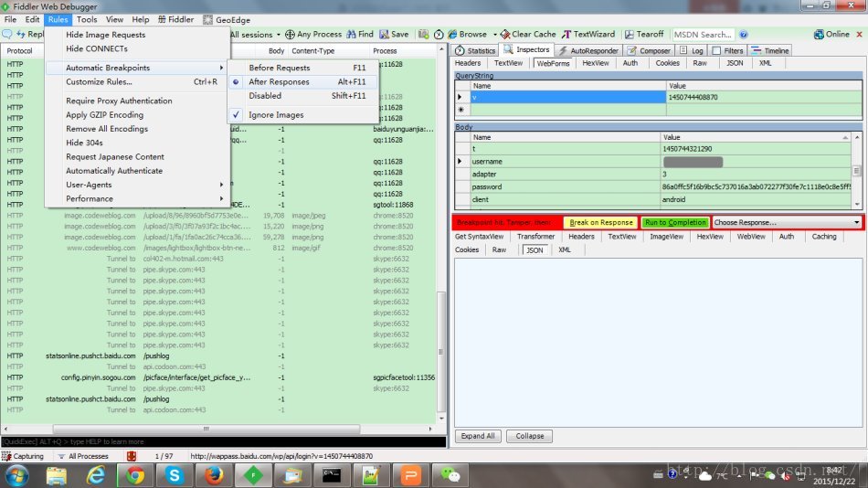Click the comment speech-bubble toolbar icon

click(7, 35)
